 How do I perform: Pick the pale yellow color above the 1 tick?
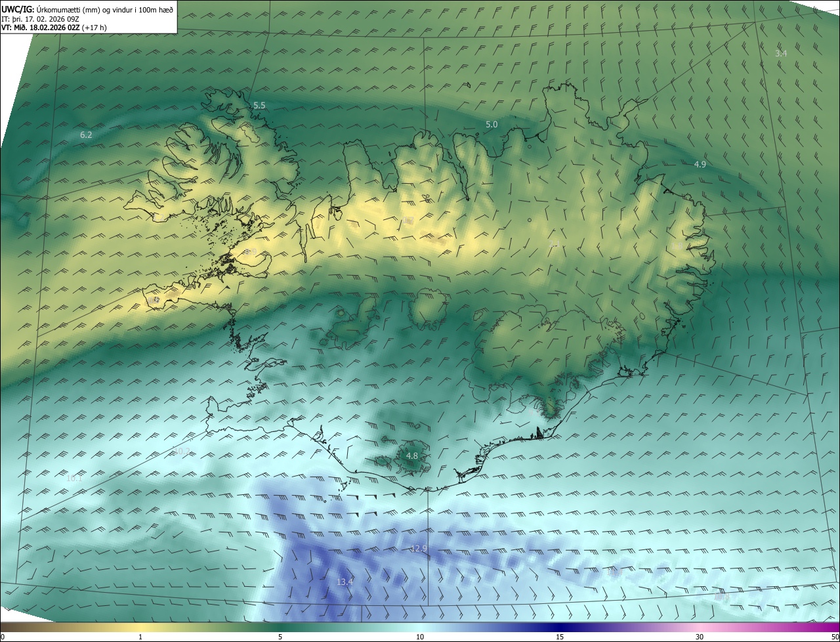140,627
